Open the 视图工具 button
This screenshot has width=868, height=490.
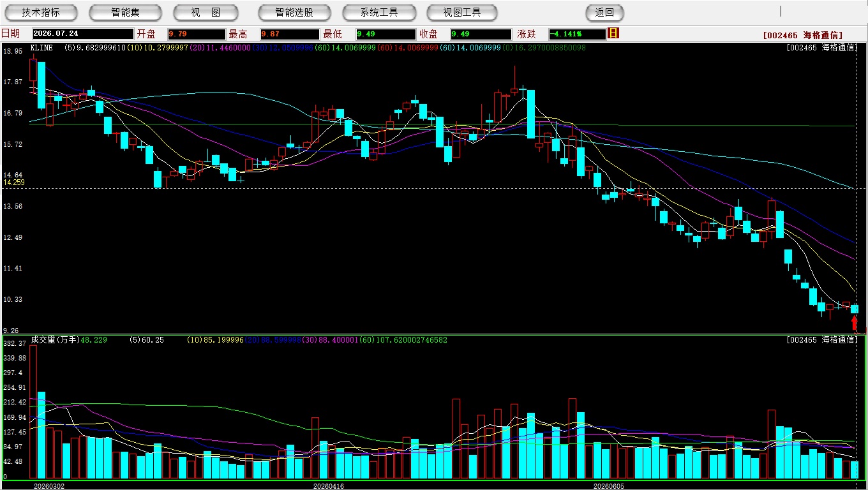(462, 12)
